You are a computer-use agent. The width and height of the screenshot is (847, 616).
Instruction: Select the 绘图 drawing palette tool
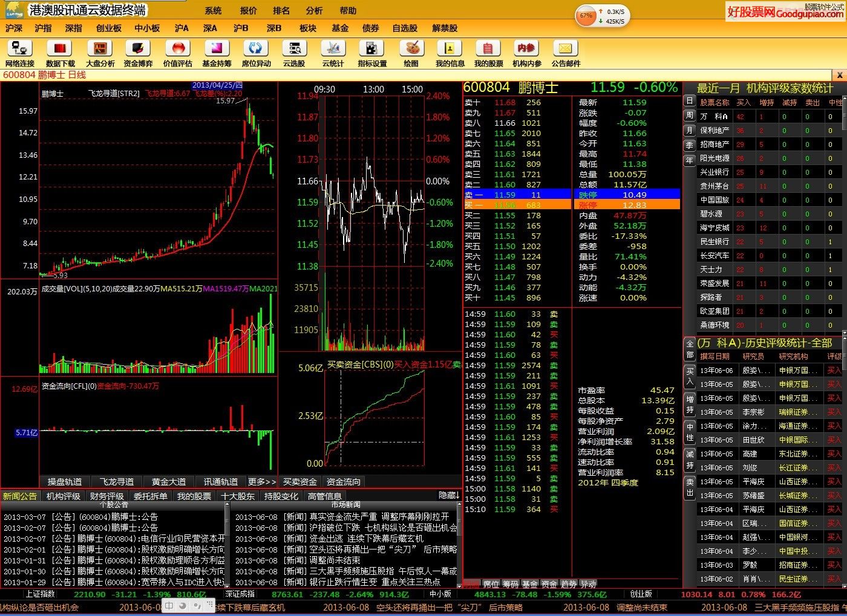411,53
